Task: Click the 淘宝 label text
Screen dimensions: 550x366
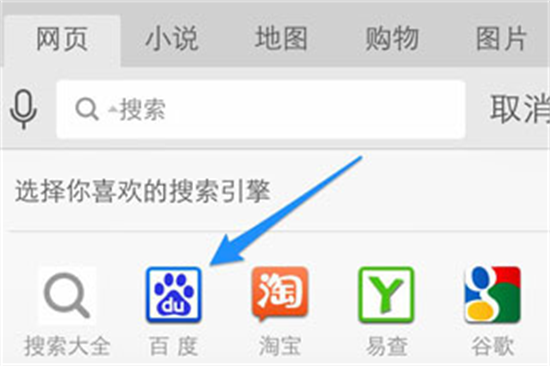Action: [280, 346]
